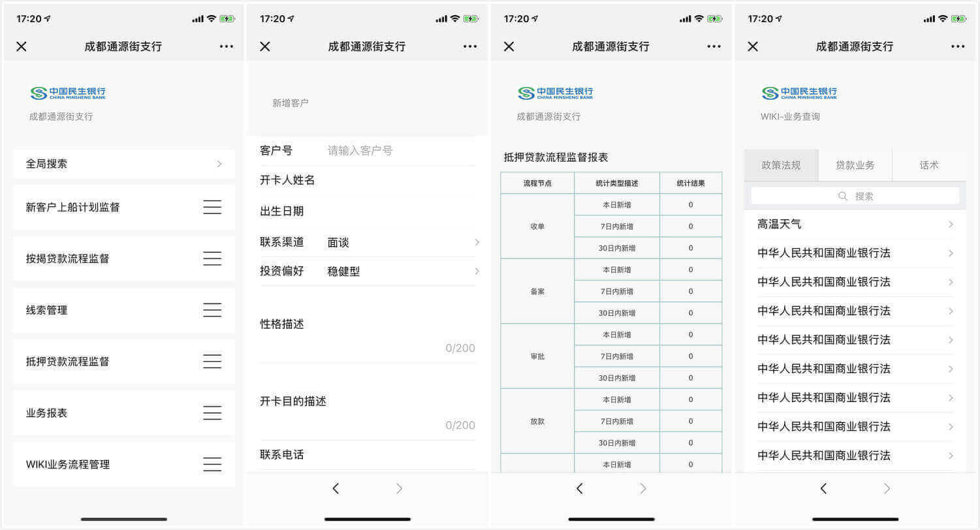
Task: Expand the 全局搜索 row chevron
Action: pos(219,164)
